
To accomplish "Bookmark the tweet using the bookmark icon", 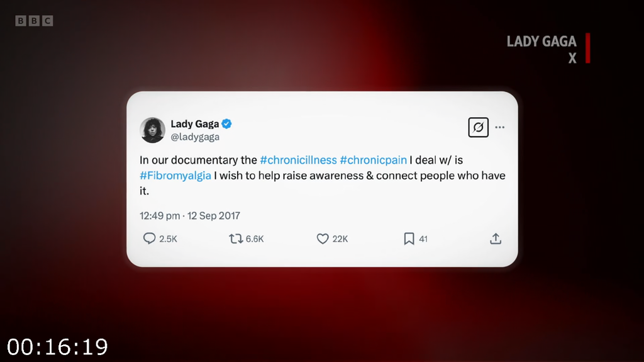I will click(x=409, y=239).
